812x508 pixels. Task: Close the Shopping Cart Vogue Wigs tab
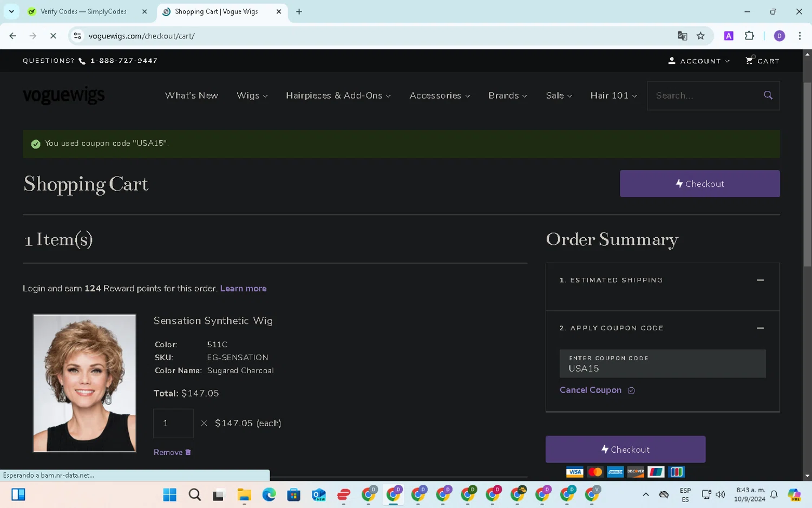tap(279, 11)
